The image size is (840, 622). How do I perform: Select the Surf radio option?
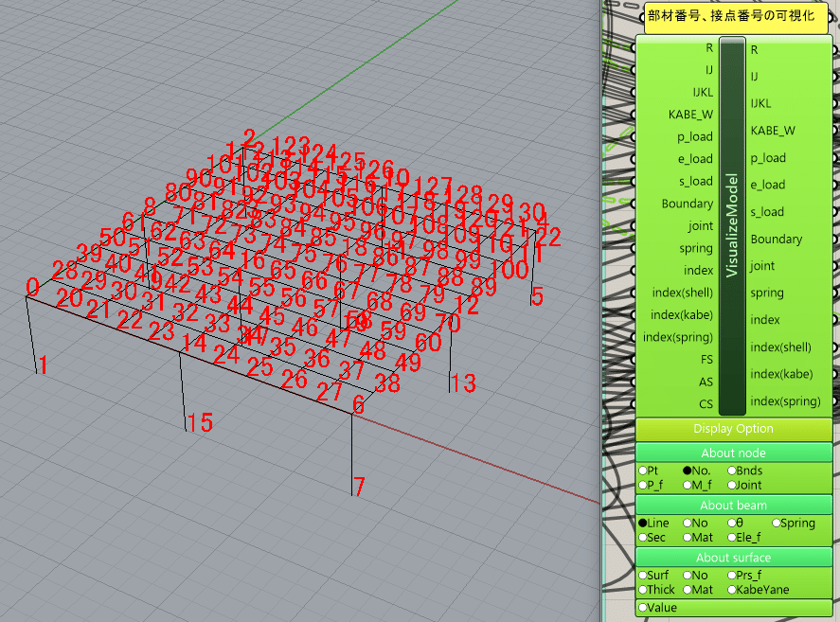(x=643, y=576)
